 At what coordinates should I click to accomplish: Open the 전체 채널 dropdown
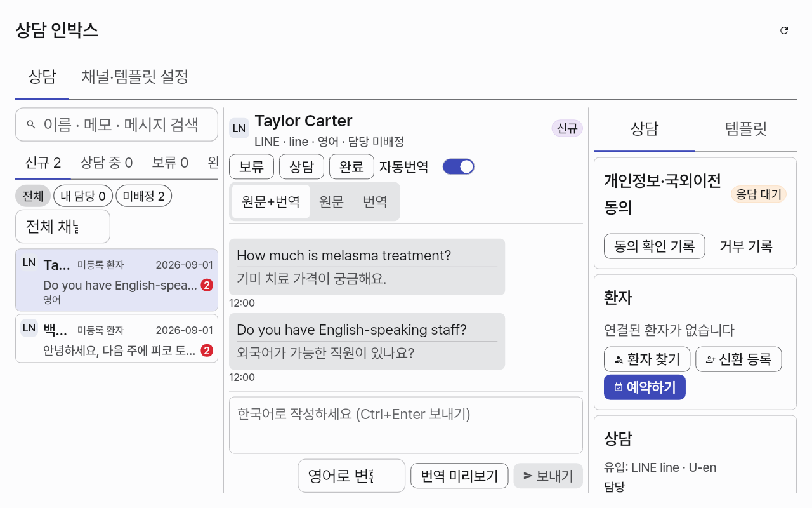63,227
